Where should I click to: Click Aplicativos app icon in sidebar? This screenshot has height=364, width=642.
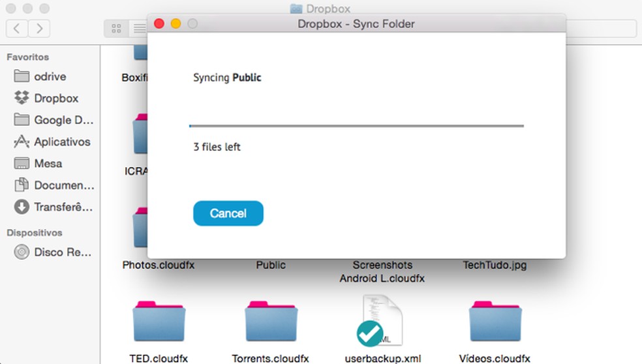coord(22,142)
